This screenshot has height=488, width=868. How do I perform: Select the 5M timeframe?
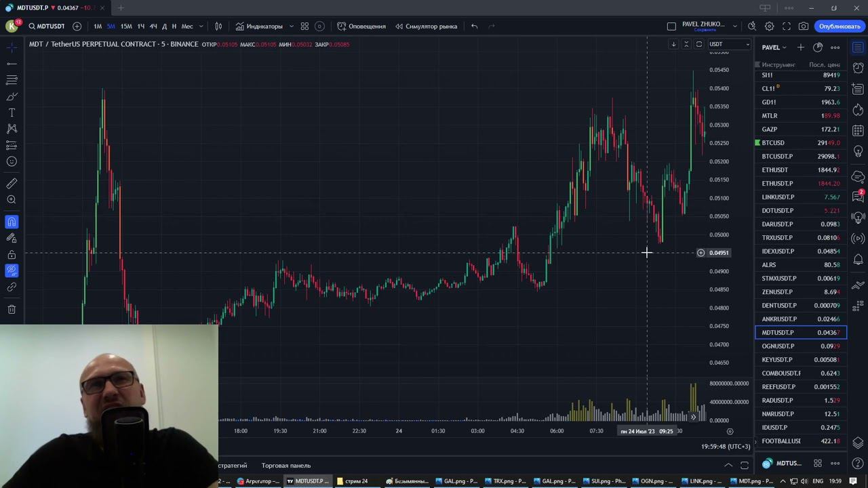(x=111, y=26)
